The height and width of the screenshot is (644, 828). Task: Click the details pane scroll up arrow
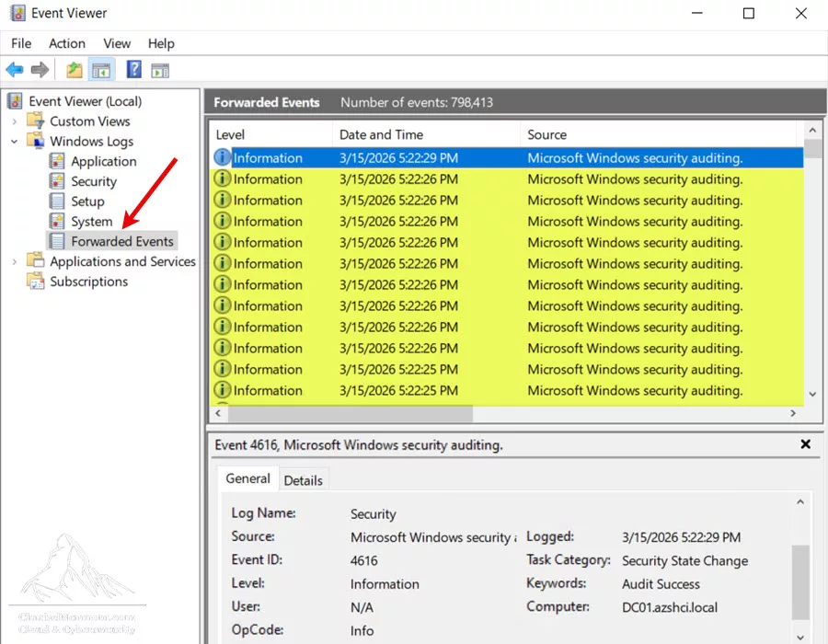(x=800, y=502)
